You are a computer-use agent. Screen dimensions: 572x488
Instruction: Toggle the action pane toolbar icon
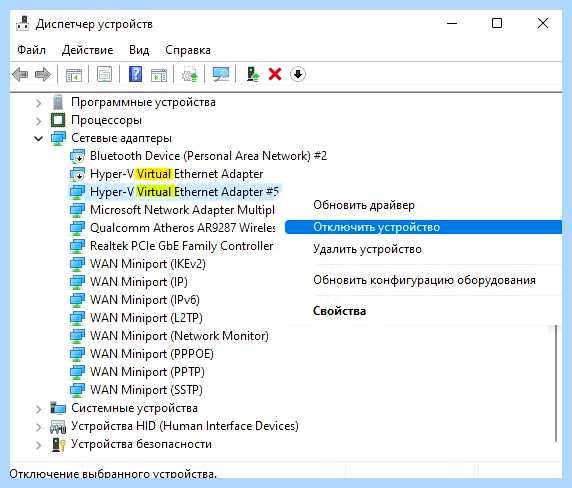(x=159, y=74)
